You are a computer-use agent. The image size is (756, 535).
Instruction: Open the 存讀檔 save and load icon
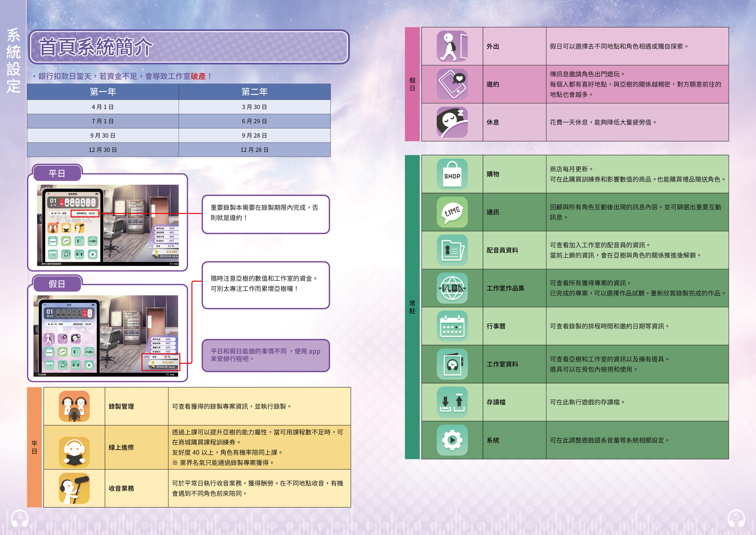click(453, 402)
